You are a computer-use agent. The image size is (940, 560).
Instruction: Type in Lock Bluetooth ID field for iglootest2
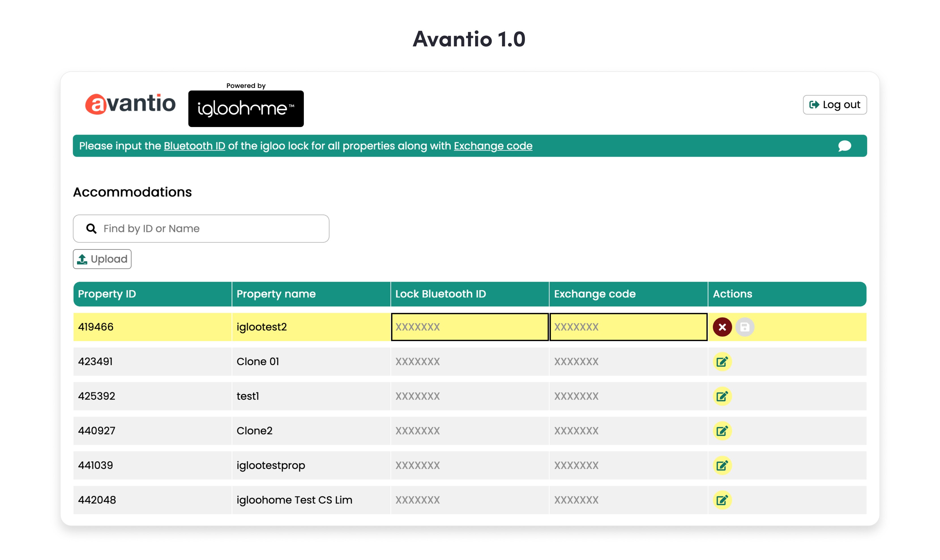(x=469, y=327)
